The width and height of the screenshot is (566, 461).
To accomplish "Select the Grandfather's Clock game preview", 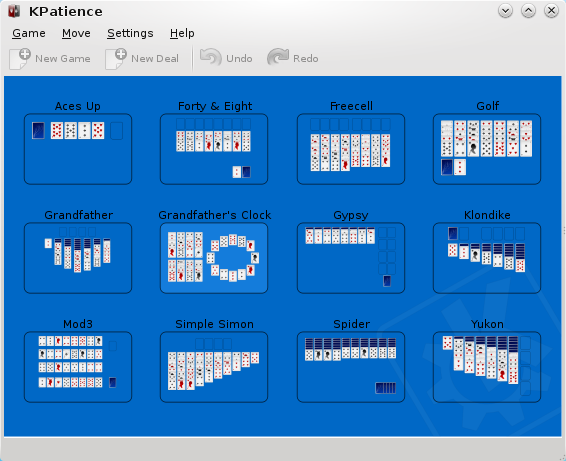I will click(x=214, y=258).
